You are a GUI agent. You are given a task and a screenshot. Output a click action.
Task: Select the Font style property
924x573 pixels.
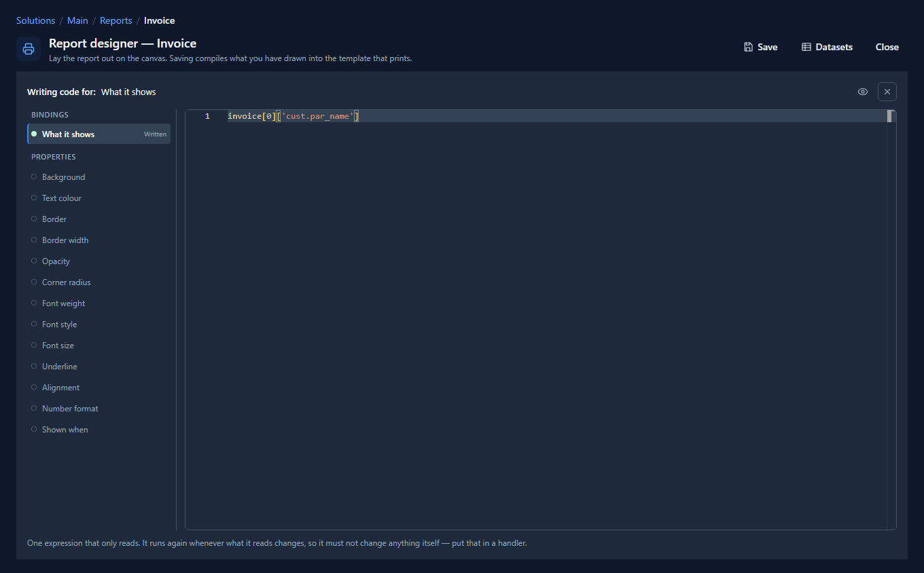pos(99,324)
